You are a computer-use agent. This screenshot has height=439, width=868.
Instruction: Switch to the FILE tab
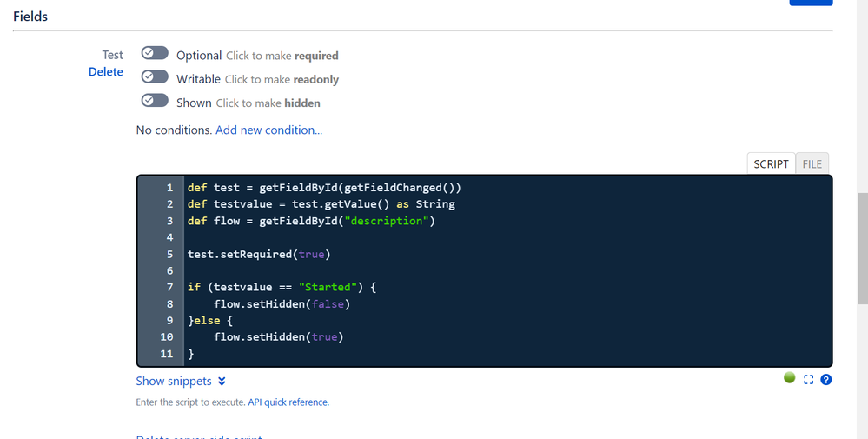click(x=812, y=163)
